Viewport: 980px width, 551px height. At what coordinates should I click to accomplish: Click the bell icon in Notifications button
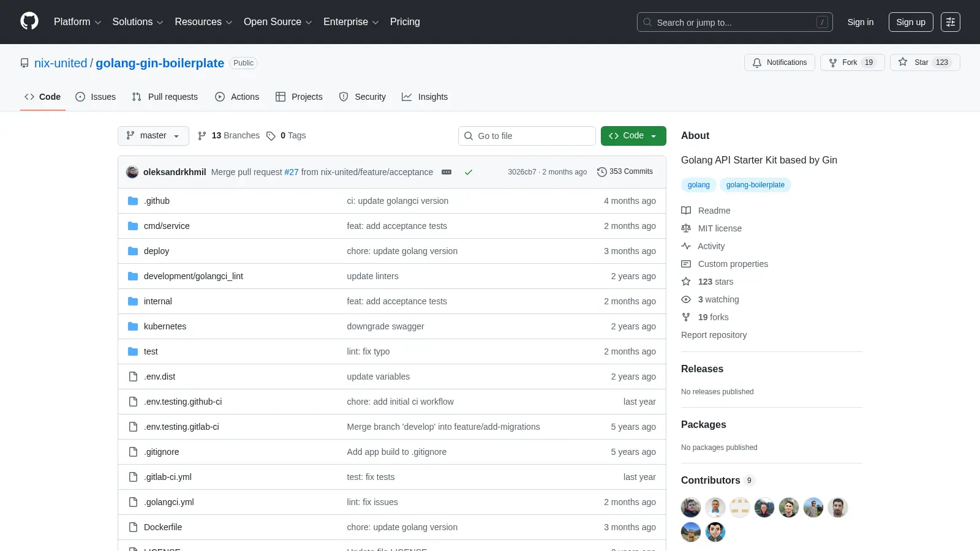click(757, 62)
